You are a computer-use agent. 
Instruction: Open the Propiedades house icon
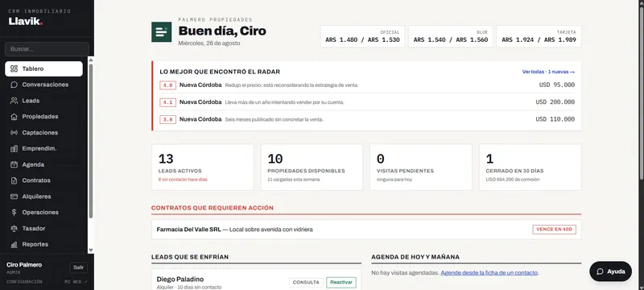click(14, 117)
